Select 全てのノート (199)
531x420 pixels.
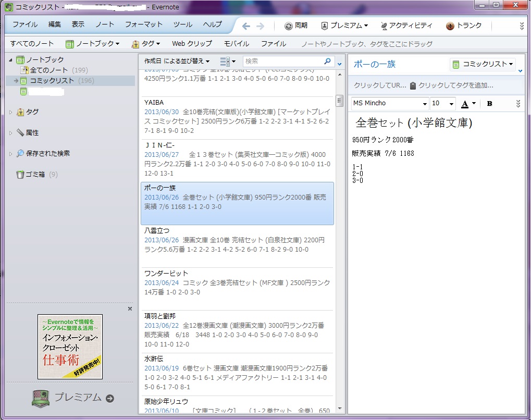tap(54, 70)
